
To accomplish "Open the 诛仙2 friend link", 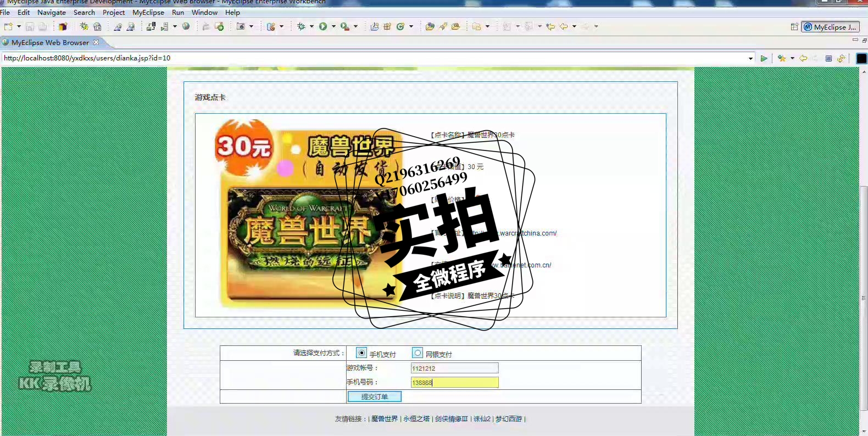I will 482,419.
